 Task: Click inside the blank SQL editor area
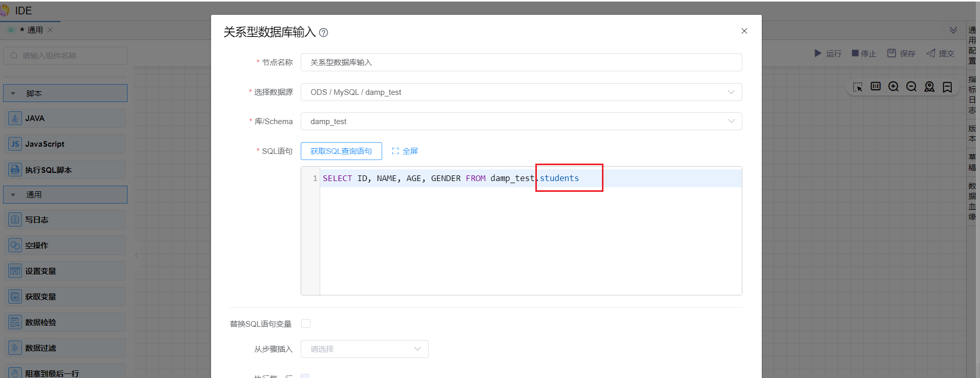point(531,241)
